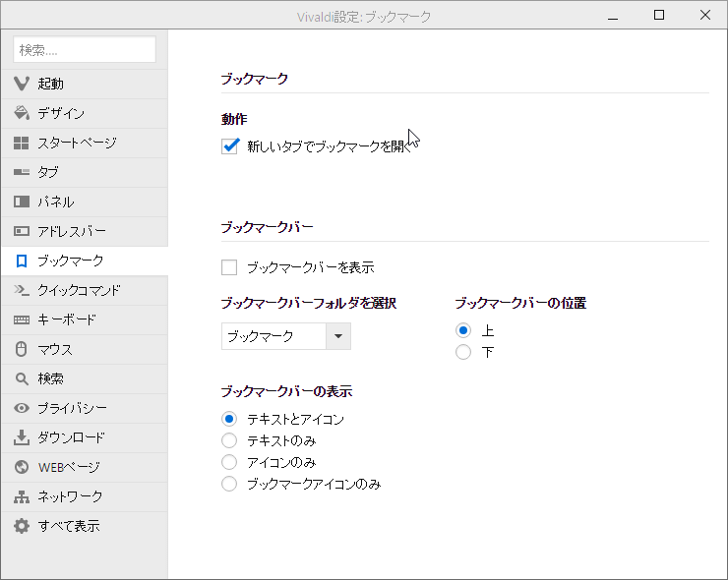Click the grid icon for スタートページ
The height and width of the screenshot is (580, 728).
point(22,143)
